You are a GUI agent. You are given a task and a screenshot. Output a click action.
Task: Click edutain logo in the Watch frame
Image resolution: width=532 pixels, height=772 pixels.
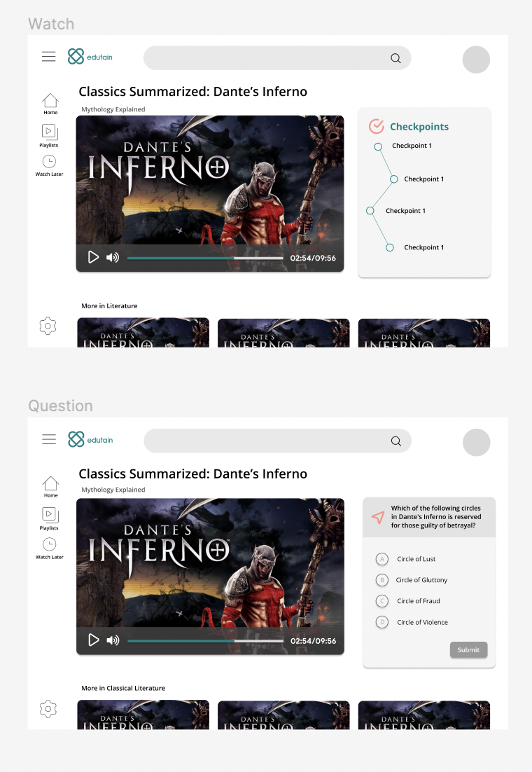coord(90,57)
